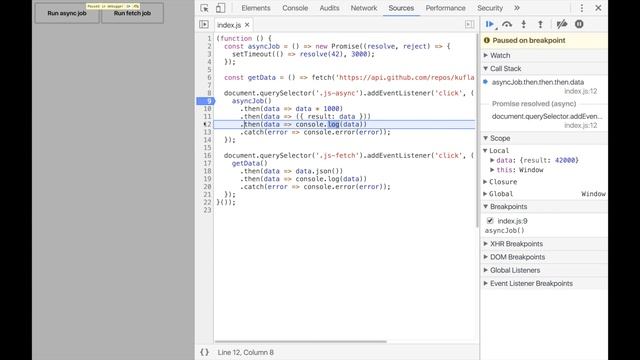The width and height of the screenshot is (640, 360).
Task: Select the Sources tab
Action: pyautogui.click(x=401, y=8)
